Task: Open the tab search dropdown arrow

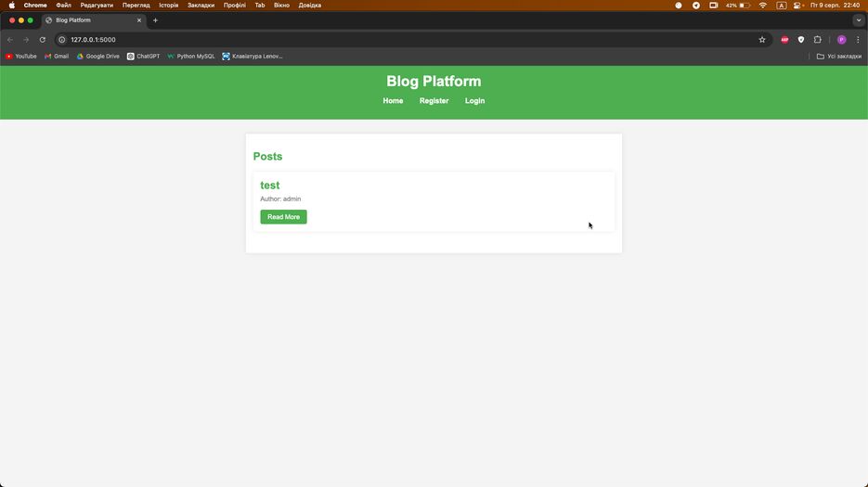Action: pos(859,20)
